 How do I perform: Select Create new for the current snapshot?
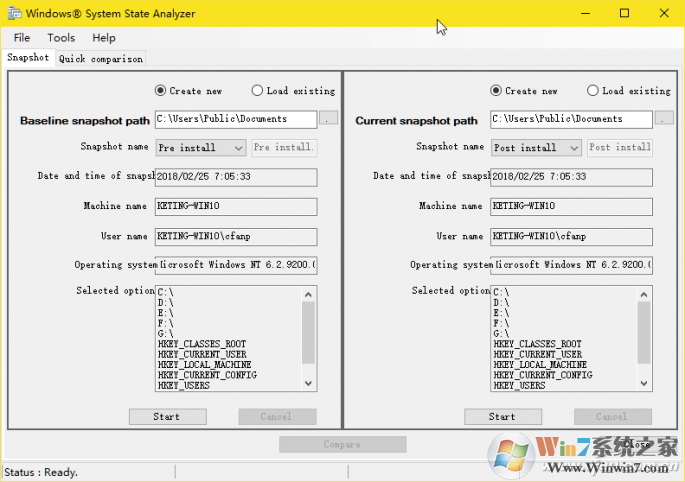point(524,91)
